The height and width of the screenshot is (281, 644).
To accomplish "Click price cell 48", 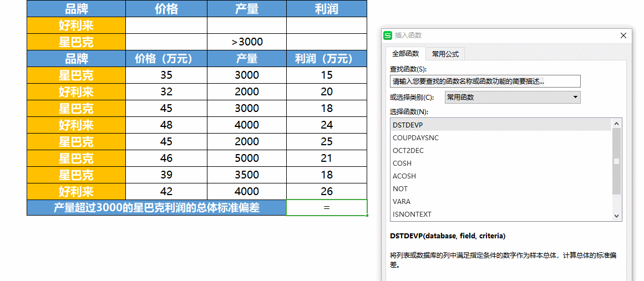I will pyautogui.click(x=166, y=125).
